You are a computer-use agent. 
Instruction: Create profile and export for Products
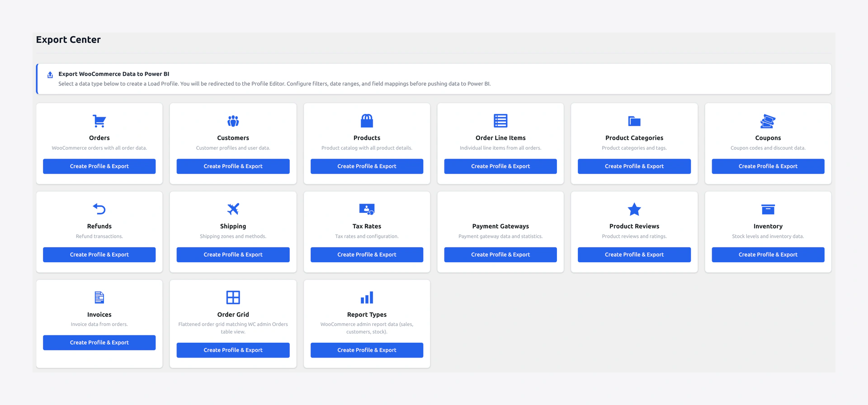(367, 166)
